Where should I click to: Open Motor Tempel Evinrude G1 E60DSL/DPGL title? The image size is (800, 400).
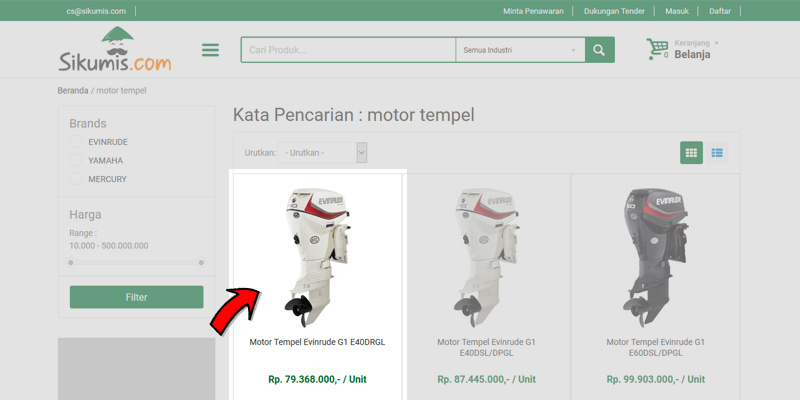click(656, 347)
